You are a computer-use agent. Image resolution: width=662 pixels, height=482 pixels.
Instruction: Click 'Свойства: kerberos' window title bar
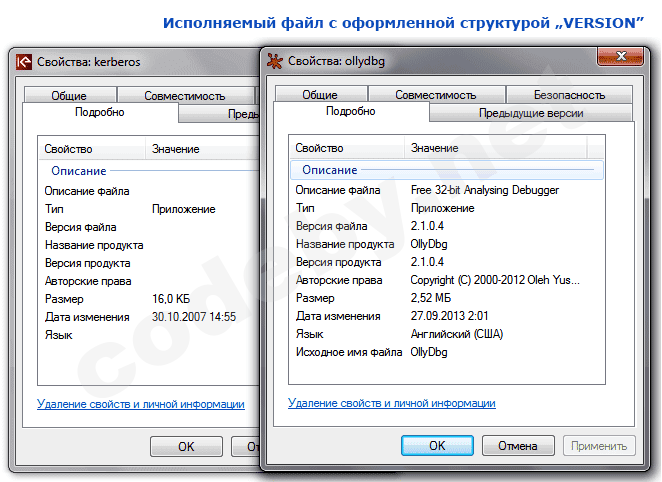[135, 62]
